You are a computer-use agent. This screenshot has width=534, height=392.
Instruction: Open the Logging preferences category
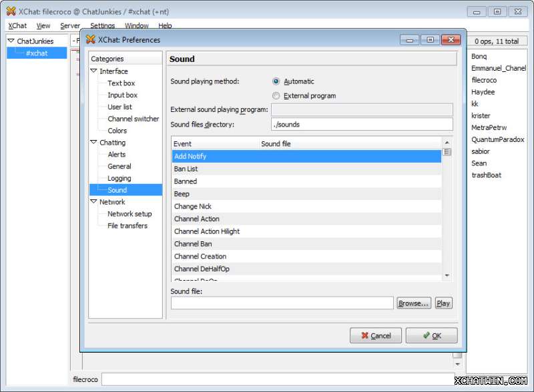pyautogui.click(x=119, y=179)
